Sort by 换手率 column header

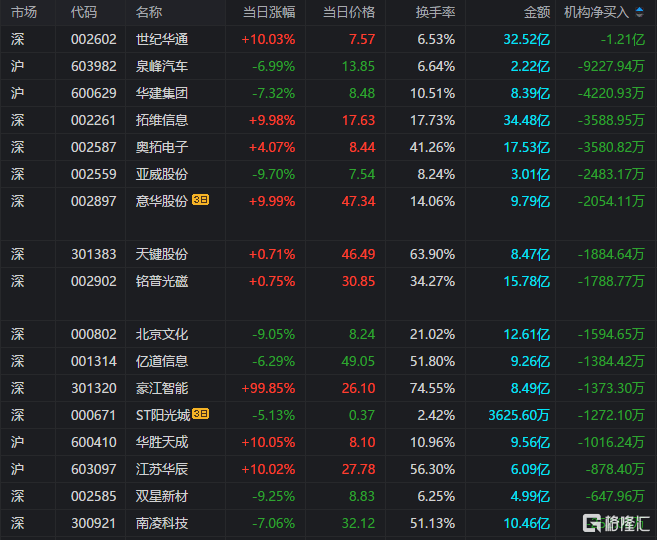point(435,12)
